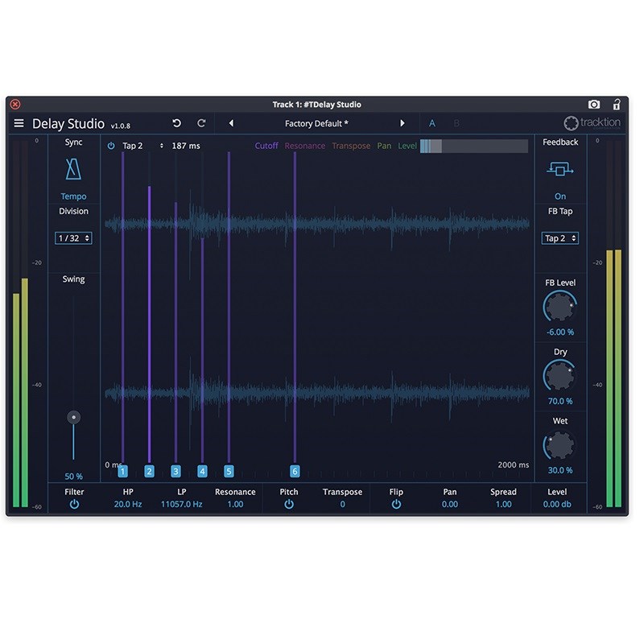Viewport: 644px width, 644px height.
Task: Click the Pan 0.00 value
Action: [450, 505]
